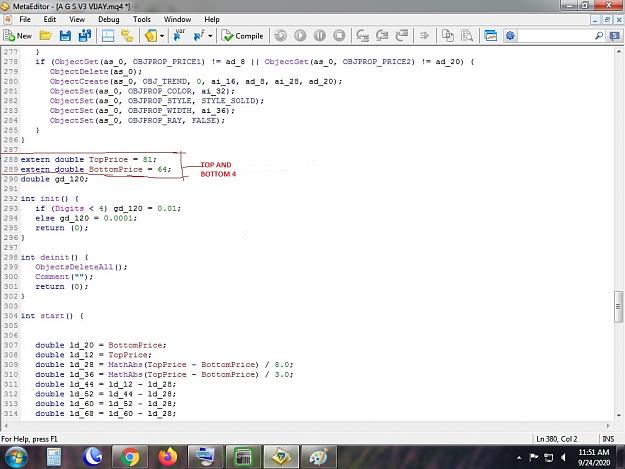This screenshot has height=469, width=625.
Task: Click the find in files icon
Action: [467, 36]
